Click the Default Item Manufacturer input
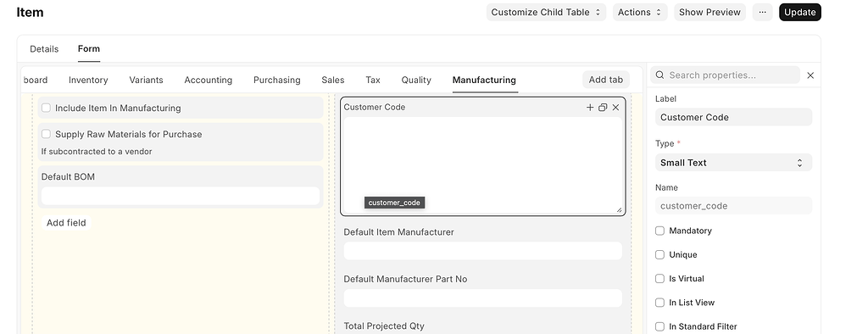This screenshot has width=868, height=334. (482, 251)
